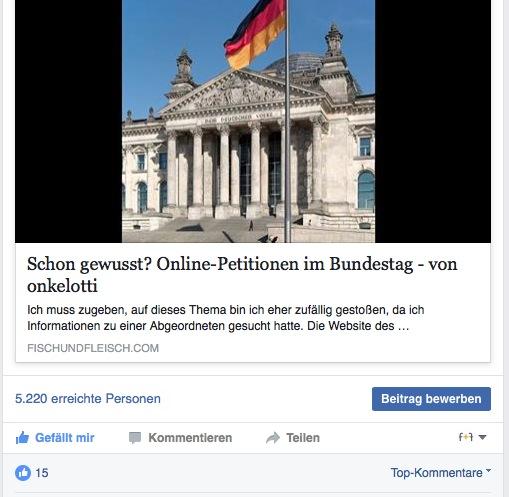This screenshot has height=497, width=509.
Task: Show who liked via the 15 count
Action: click(x=42, y=473)
